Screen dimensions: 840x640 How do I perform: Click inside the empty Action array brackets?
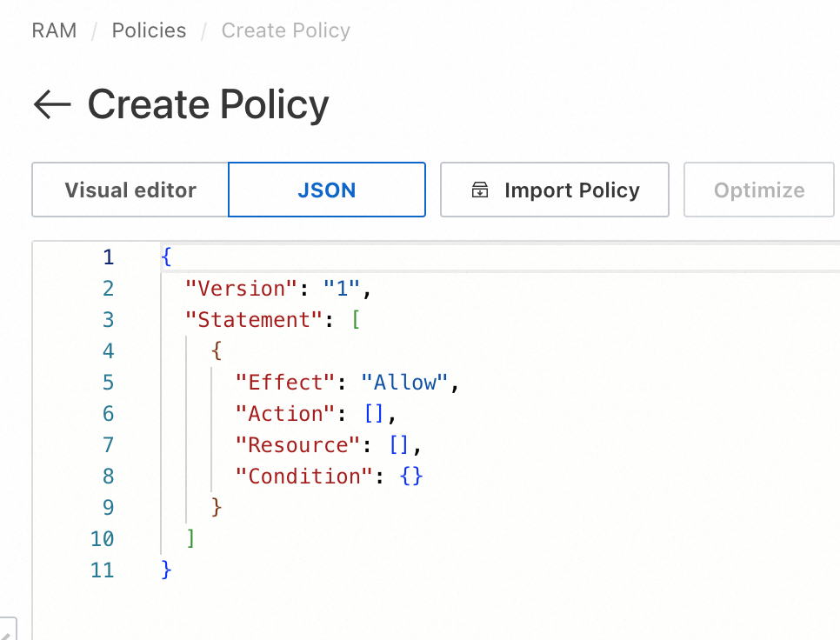click(374, 414)
